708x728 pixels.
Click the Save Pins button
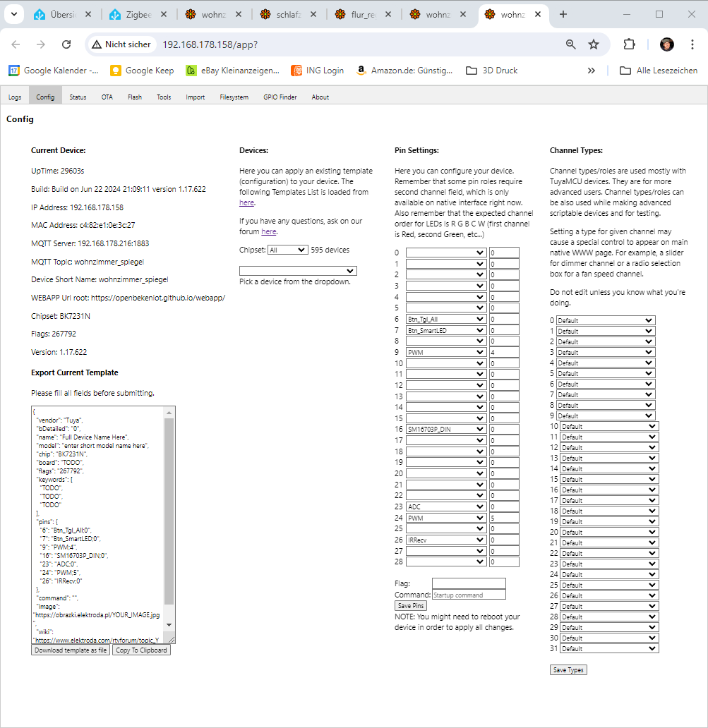click(411, 605)
